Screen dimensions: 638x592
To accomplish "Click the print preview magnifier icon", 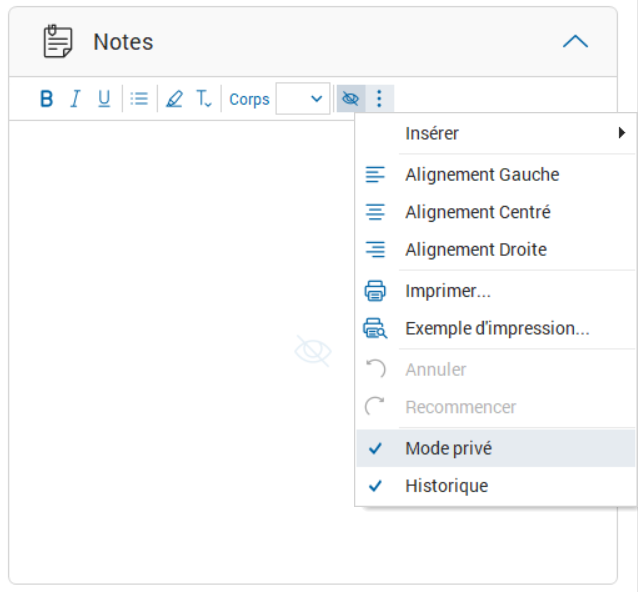I will click(x=375, y=328).
